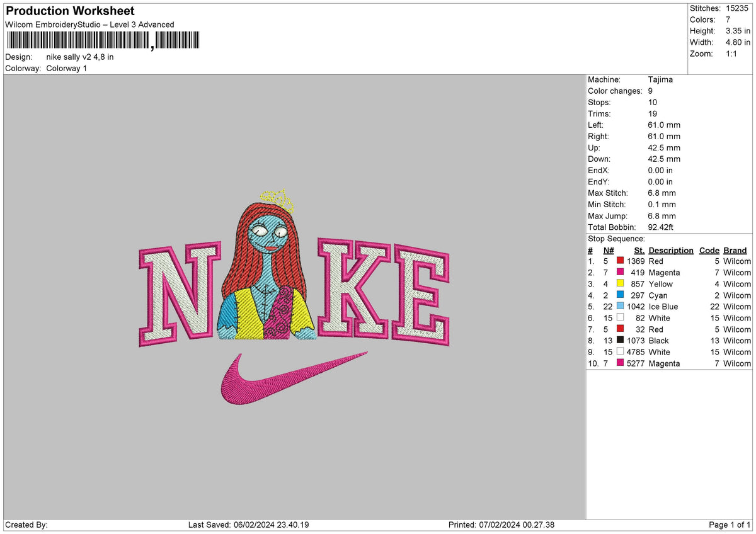Viewport: 756px width, 534px height.
Task: Click the St. column header
Action: tap(639, 250)
